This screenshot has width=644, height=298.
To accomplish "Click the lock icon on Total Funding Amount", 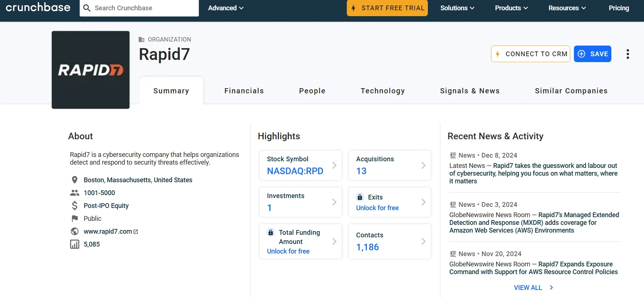I will click(x=271, y=233).
